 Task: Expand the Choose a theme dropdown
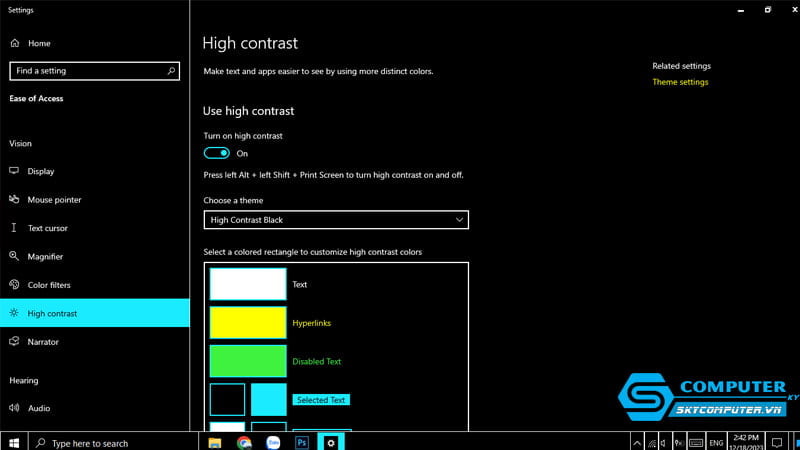[x=335, y=220]
